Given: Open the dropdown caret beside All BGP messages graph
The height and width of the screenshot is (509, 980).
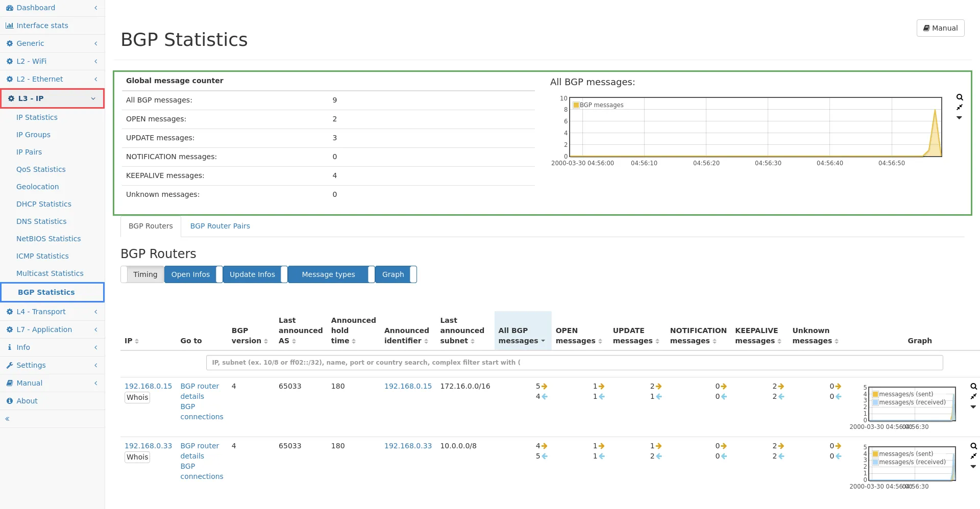Looking at the screenshot, I should [960, 118].
